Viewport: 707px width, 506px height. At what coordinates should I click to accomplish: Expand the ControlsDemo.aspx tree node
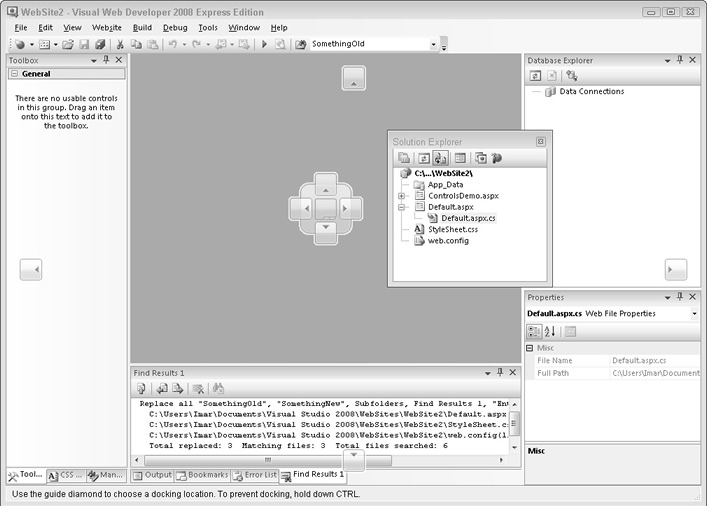(401, 196)
